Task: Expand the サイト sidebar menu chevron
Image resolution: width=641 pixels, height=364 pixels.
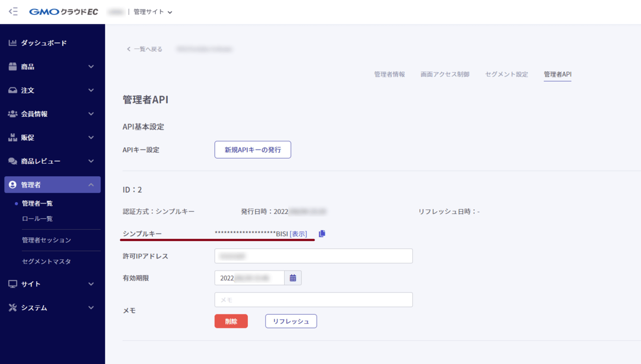Action: point(91,284)
